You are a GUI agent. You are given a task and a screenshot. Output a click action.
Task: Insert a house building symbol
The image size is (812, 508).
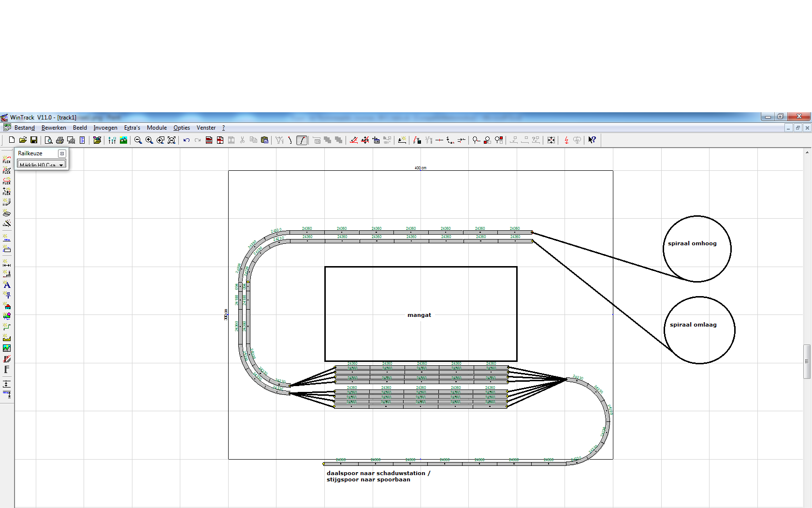point(7,306)
